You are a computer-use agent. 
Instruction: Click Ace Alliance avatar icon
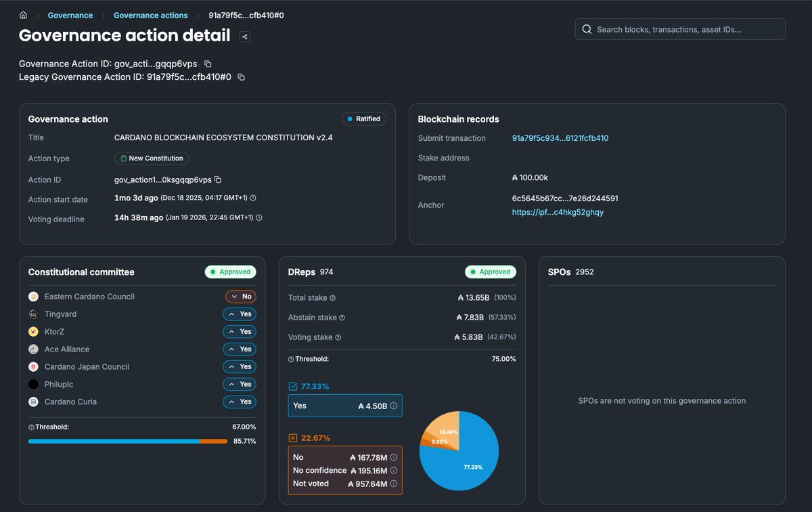pyautogui.click(x=33, y=349)
